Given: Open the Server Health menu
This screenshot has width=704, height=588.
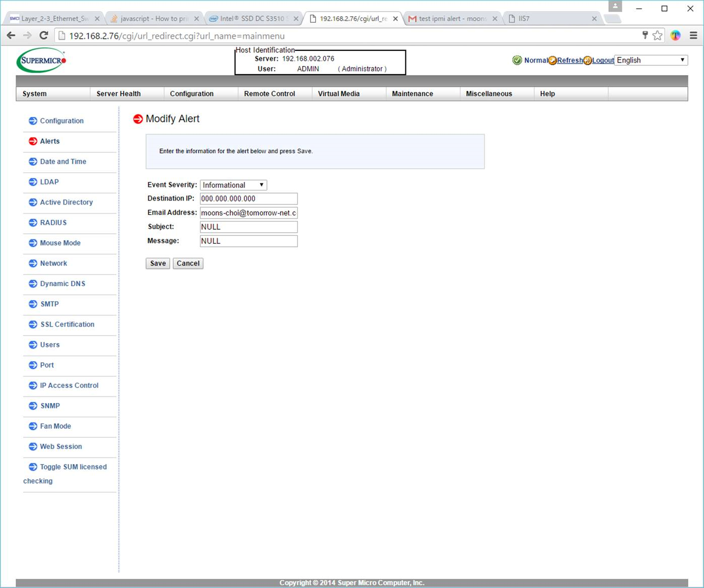Looking at the screenshot, I should coord(118,94).
